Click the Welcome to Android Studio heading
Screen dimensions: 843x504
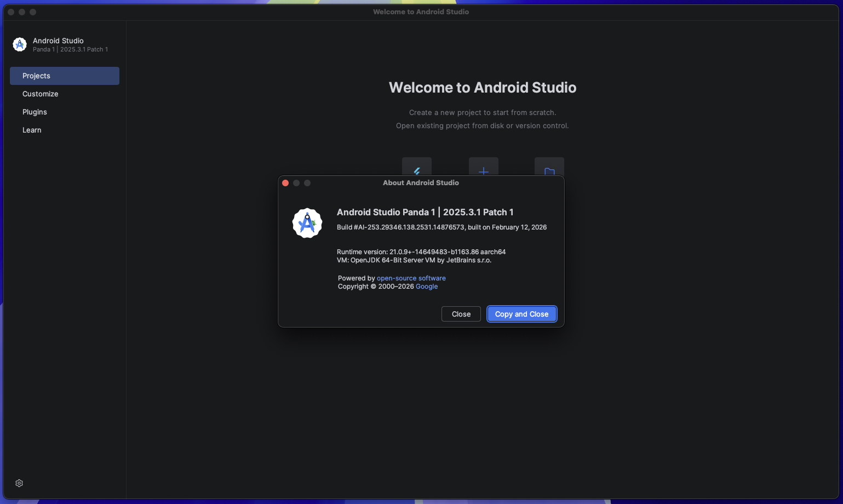(x=482, y=88)
